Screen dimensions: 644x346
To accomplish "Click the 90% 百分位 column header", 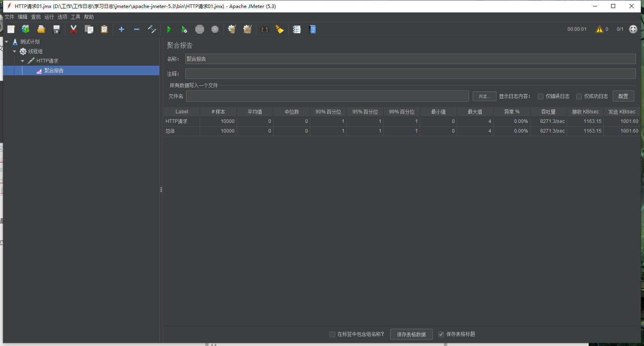I will coord(328,112).
